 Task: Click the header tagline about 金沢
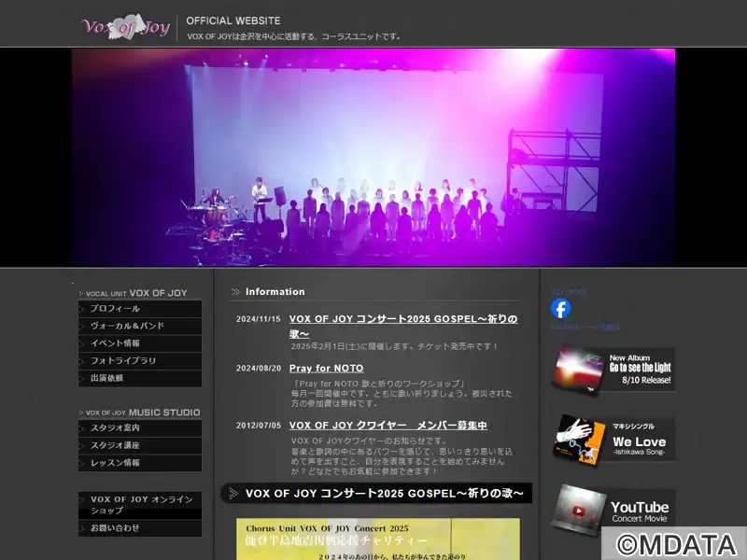(294, 36)
